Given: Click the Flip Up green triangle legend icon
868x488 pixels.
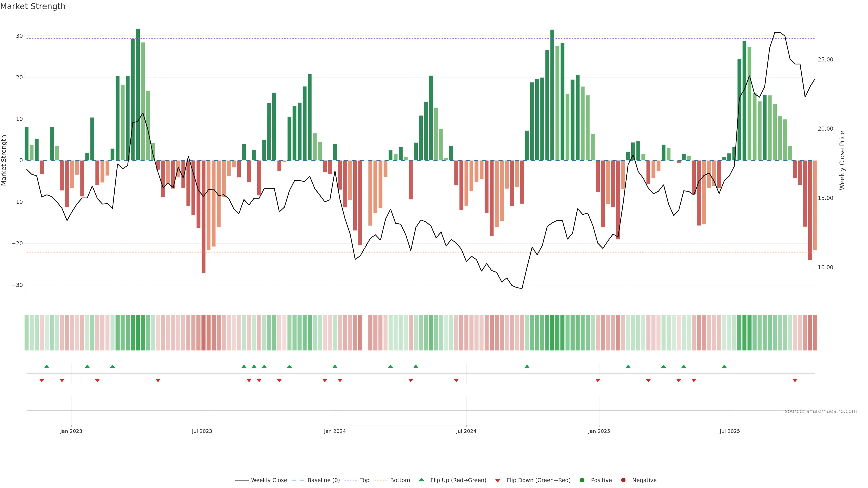Looking at the screenshot, I should click(421, 480).
